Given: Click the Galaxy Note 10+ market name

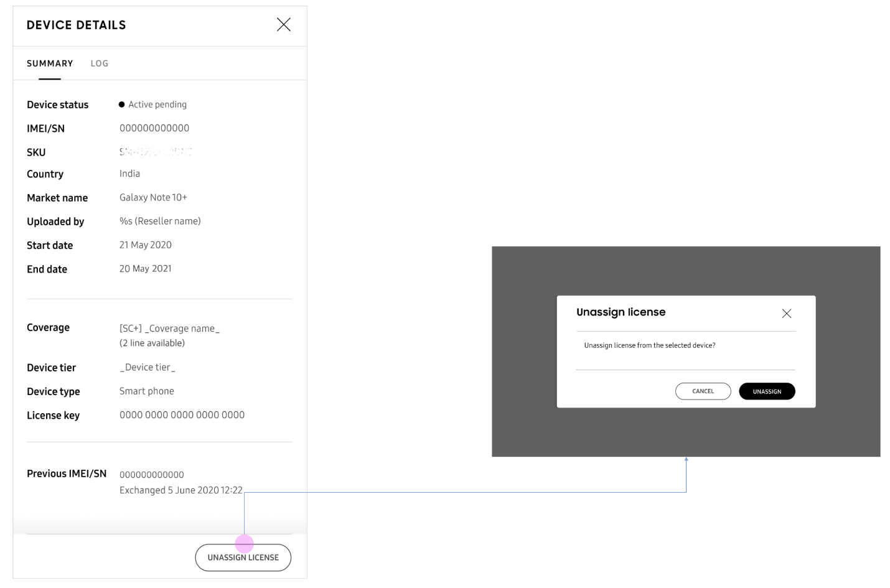Looking at the screenshot, I should pyautogui.click(x=153, y=197).
